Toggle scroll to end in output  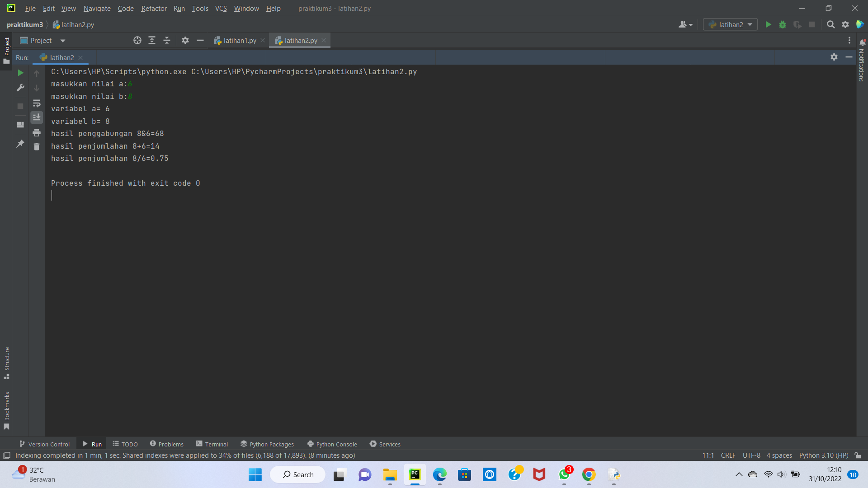coord(37,117)
